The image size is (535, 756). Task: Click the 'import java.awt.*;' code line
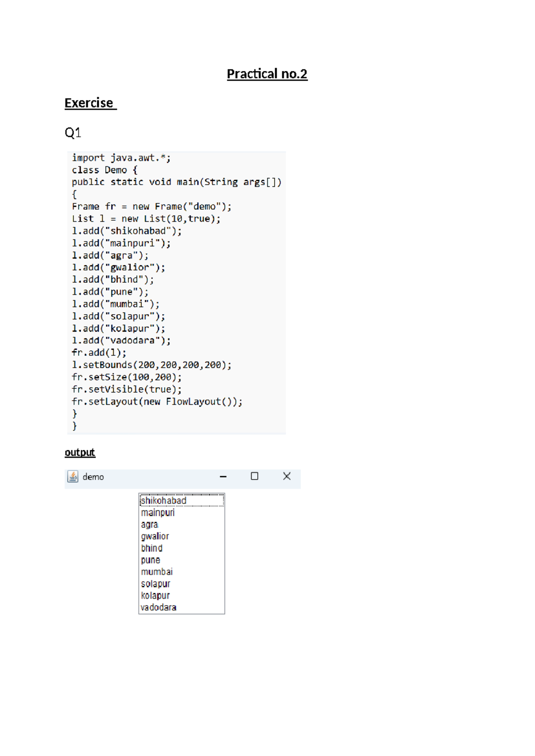[121, 158]
